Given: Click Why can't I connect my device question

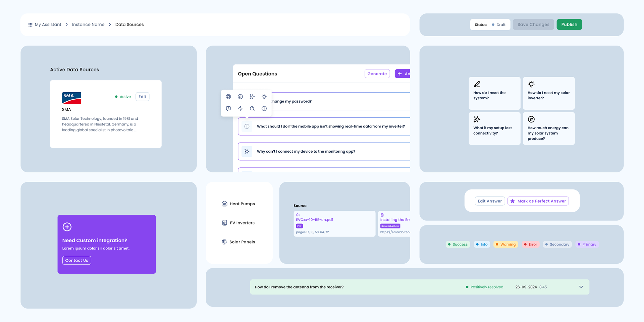Looking at the screenshot, I should tap(324, 152).
